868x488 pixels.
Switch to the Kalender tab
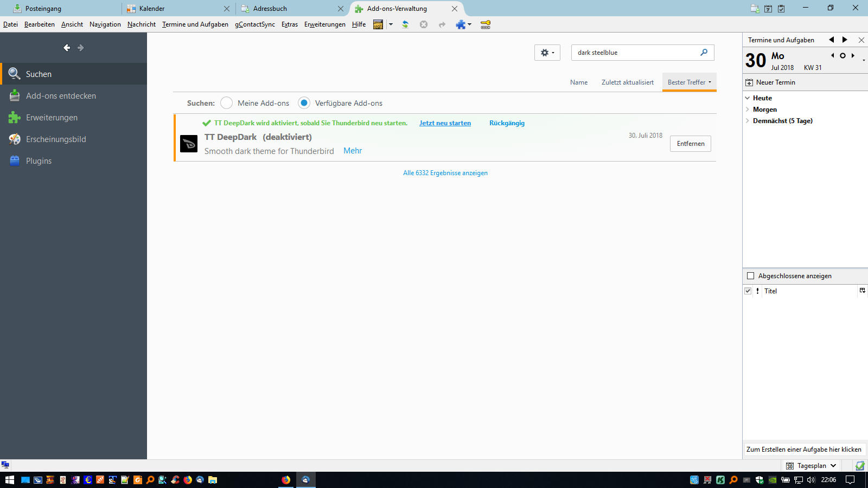pyautogui.click(x=178, y=9)
